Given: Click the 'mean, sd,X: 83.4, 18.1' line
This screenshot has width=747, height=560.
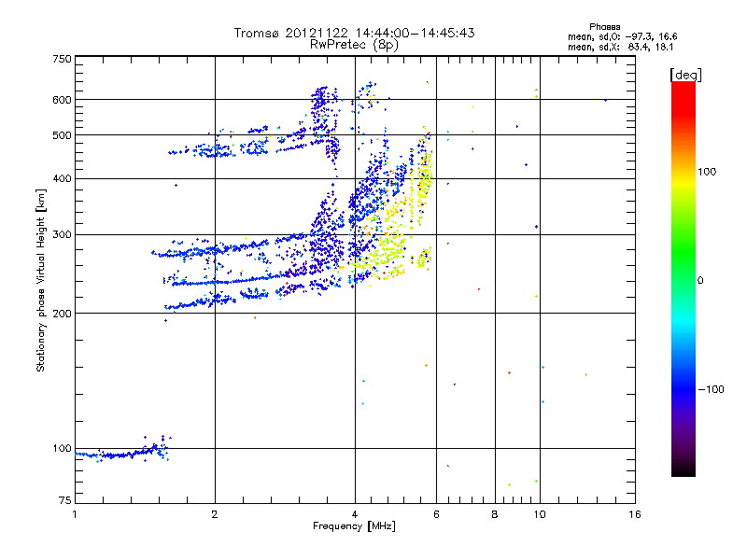Looking at the screenshot, I should click(x=620, y=47).
